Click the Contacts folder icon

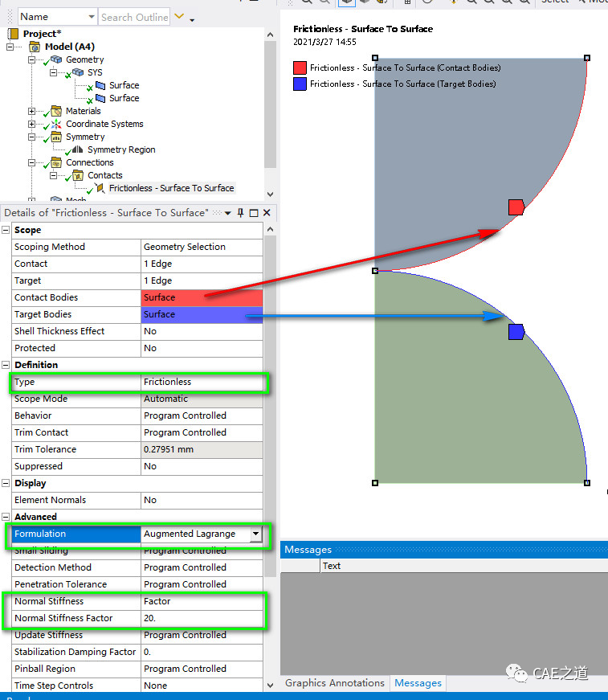78,175
